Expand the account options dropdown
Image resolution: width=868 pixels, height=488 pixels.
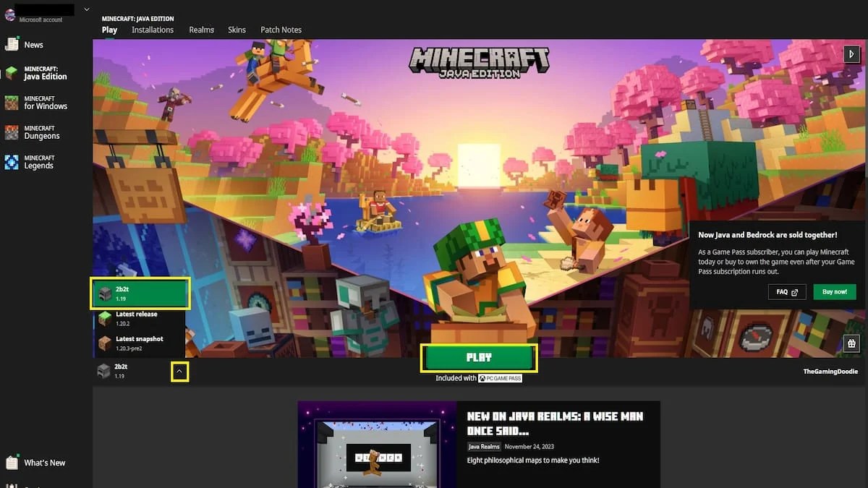85,9
